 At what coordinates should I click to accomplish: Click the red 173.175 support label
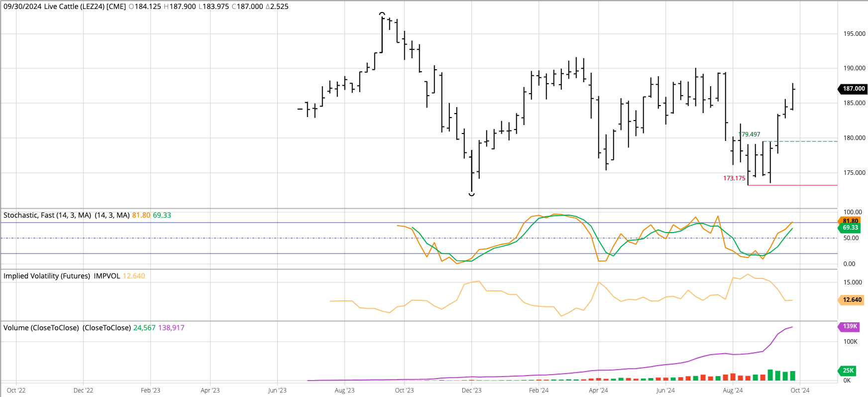point(734,178)
